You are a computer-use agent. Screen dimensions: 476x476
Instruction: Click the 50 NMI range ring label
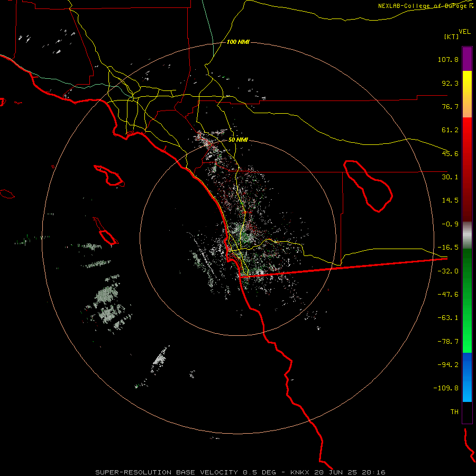coord(238,140)
